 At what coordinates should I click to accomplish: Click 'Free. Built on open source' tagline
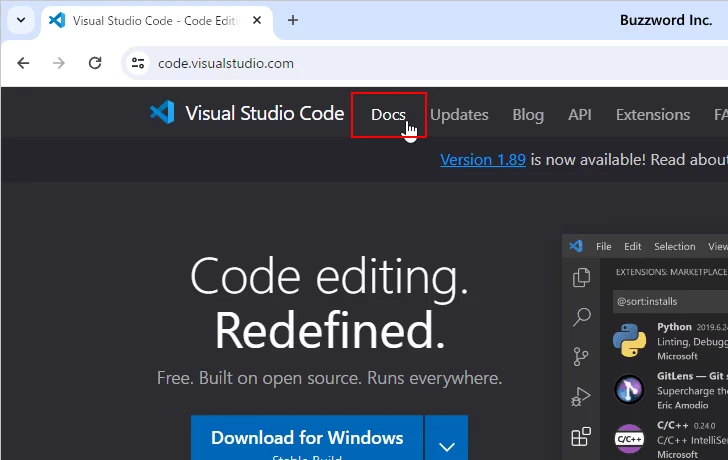(x=329, y=378)
